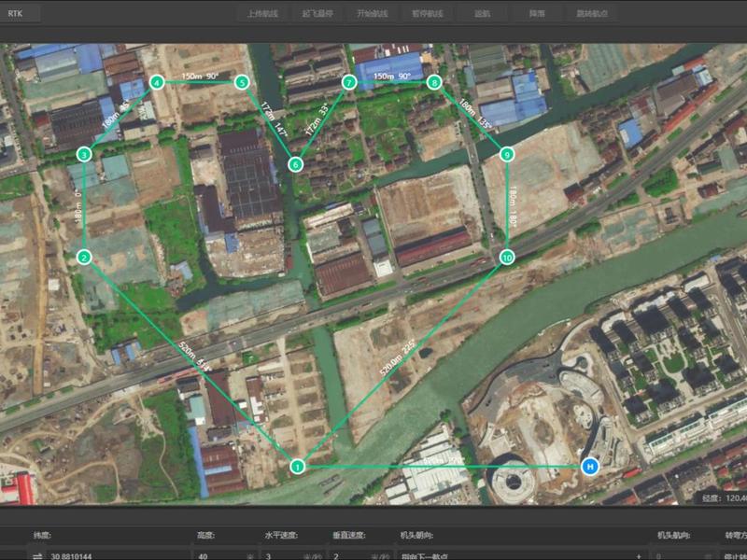
Task: Select waypoint 1 marker on the map
Action: (x=297, y=466)
